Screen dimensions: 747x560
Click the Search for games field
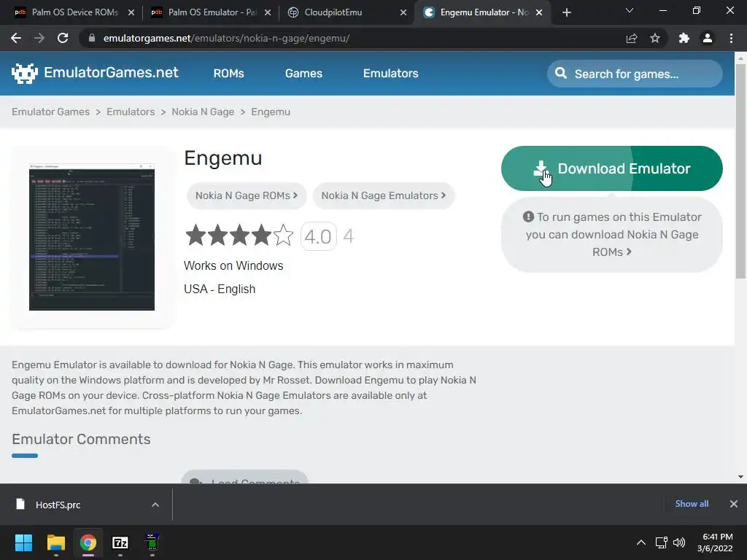[635, 74]
